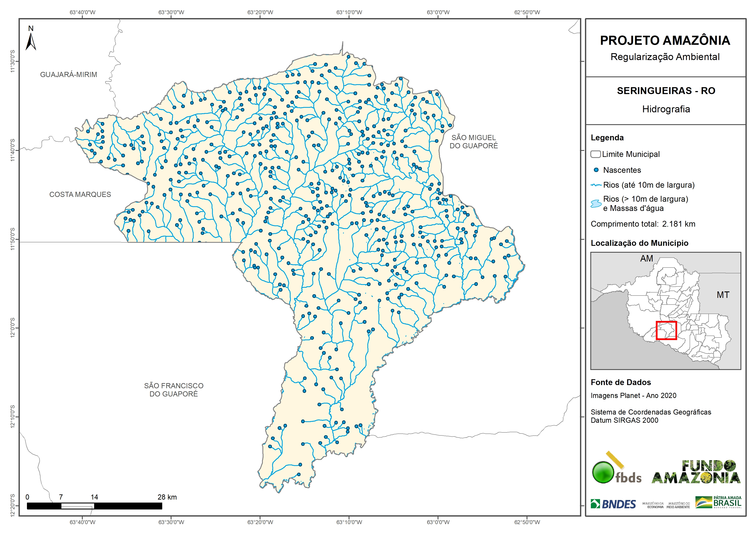Image resolution: width=756 pixels, height=534 pixels.
Task: Click the Patria Amada Brasil logo
Action: pyautogui.click(x=718, y=502)
